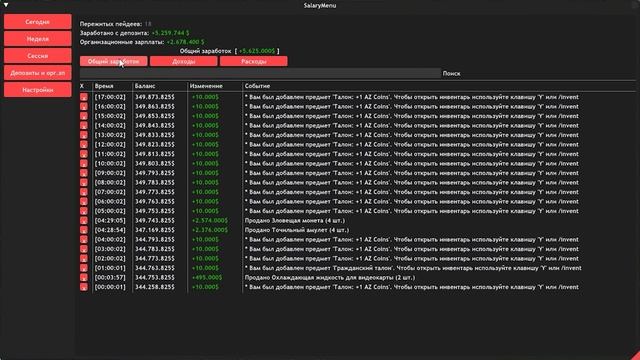Delete the entry at 00:00:01

(84, 287)
